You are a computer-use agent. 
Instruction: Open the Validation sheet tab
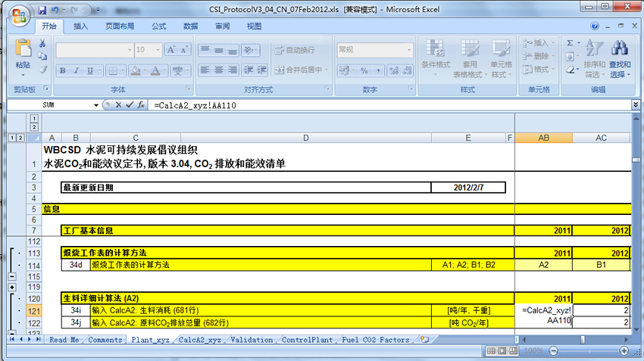252,340
